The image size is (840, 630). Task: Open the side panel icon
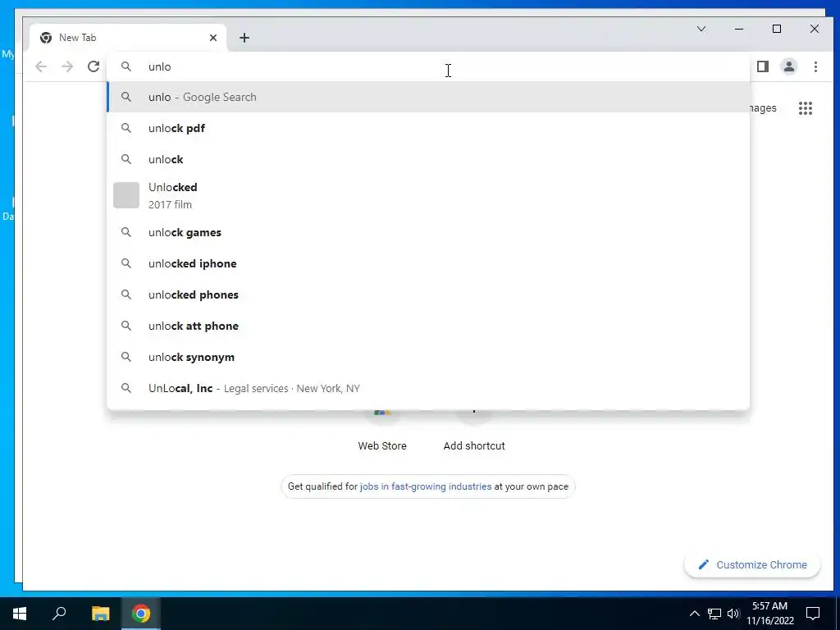[762, 66]
